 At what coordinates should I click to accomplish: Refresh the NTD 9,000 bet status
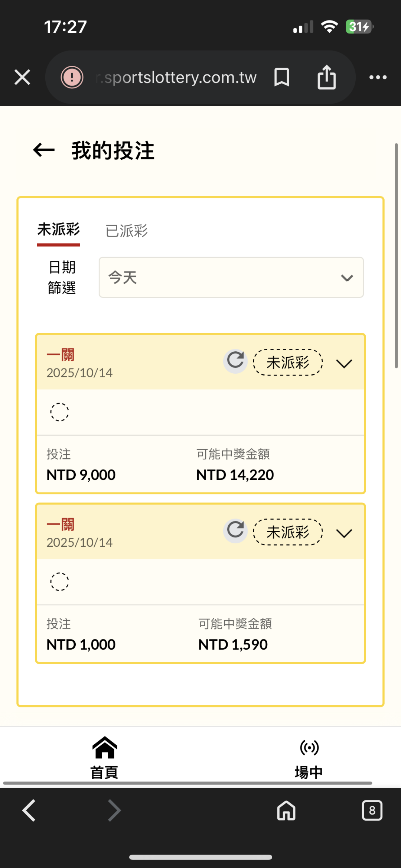tap(235, 361)
